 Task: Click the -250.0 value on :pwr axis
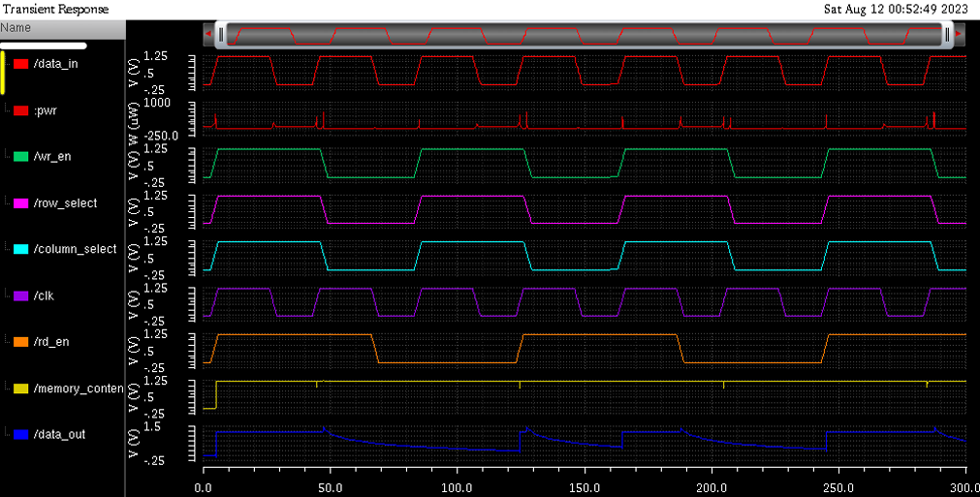point(161,136)
